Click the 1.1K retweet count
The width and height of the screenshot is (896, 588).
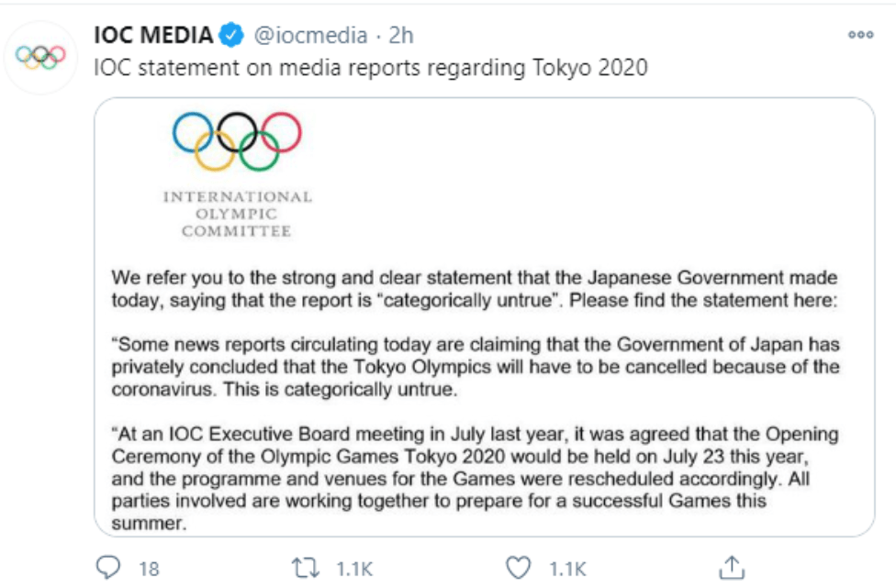coord(354,569)
